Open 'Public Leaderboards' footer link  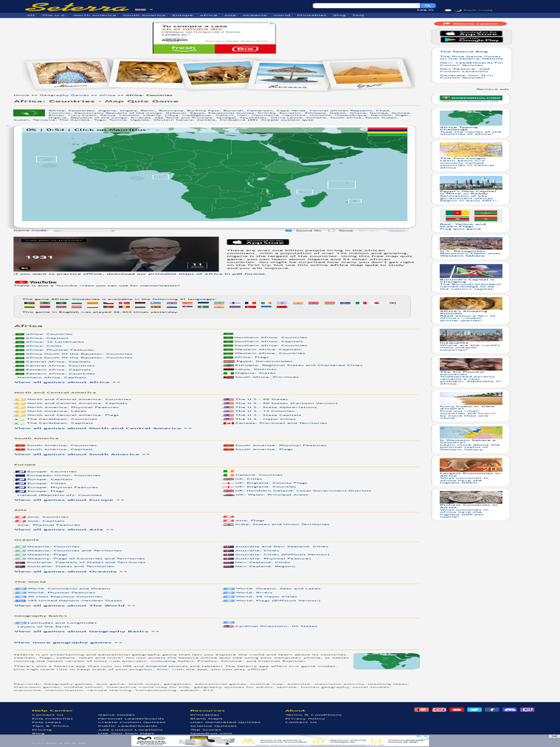click(x=127, y=726)
